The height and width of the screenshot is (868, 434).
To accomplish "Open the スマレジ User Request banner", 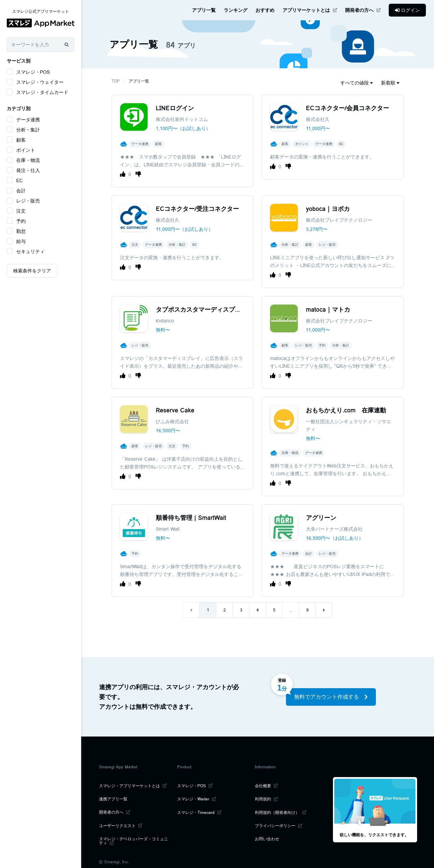I will 375,810.
